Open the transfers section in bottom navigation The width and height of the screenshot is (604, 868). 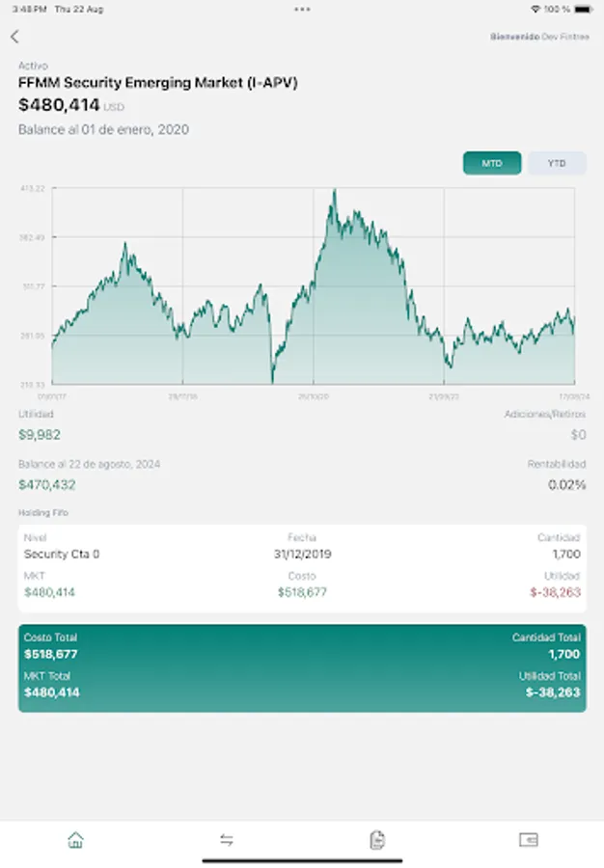coord(227,840)
